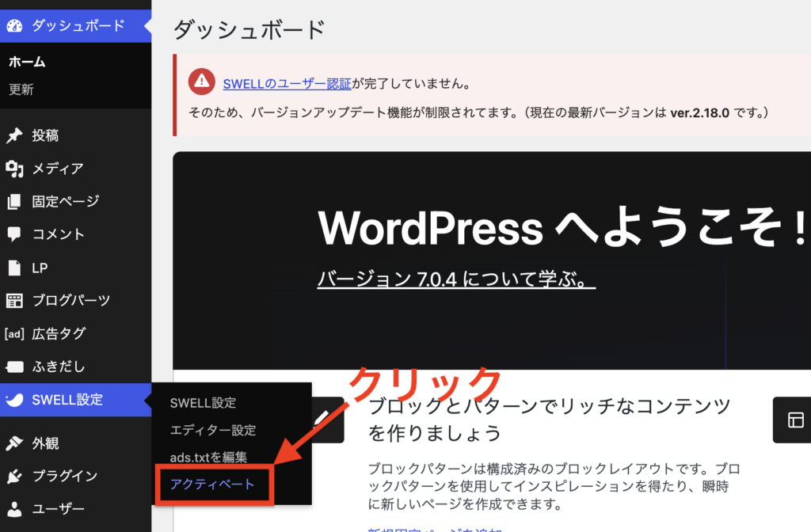The image size is (811, 532).
Task: Click the WordPress へようこそ! heading
Action: (563, 227)
